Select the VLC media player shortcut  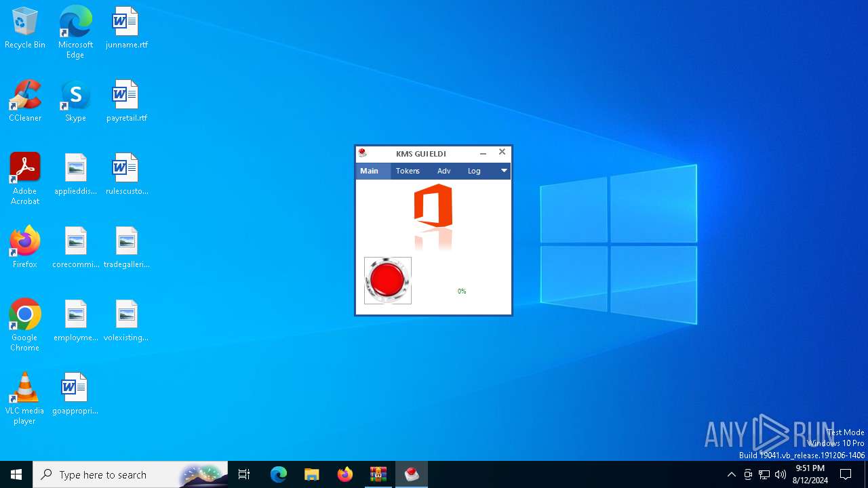click(x=25, y=399)
